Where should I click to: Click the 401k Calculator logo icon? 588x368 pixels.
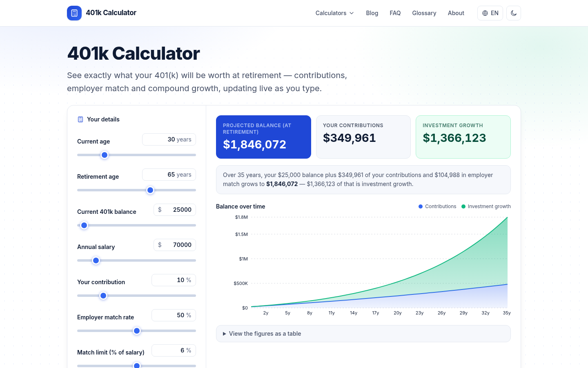pyautogui.click(x=74, y=13)
